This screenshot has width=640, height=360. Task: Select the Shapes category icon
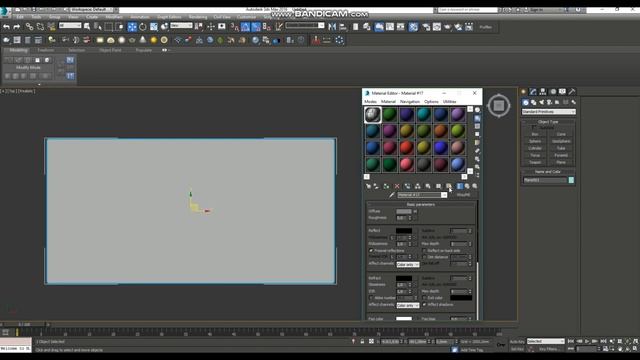pyautogui.click(x=533, y=102)
